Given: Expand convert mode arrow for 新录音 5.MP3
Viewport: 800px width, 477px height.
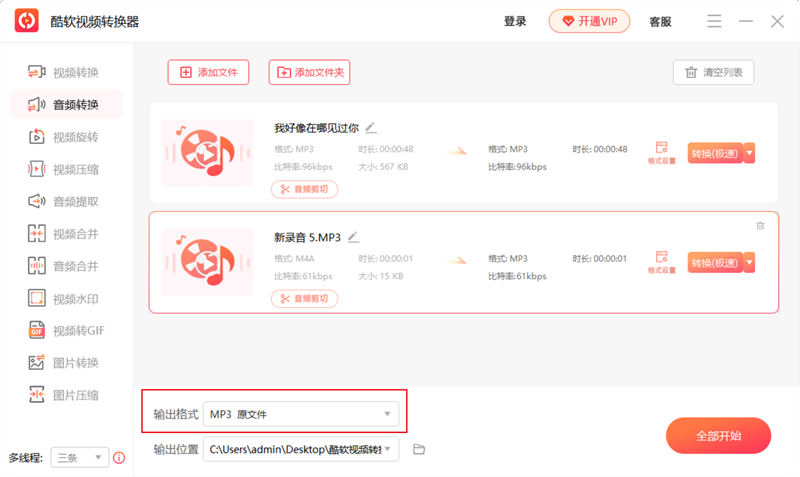Looking at the screenshot, I should coord(749,263).
